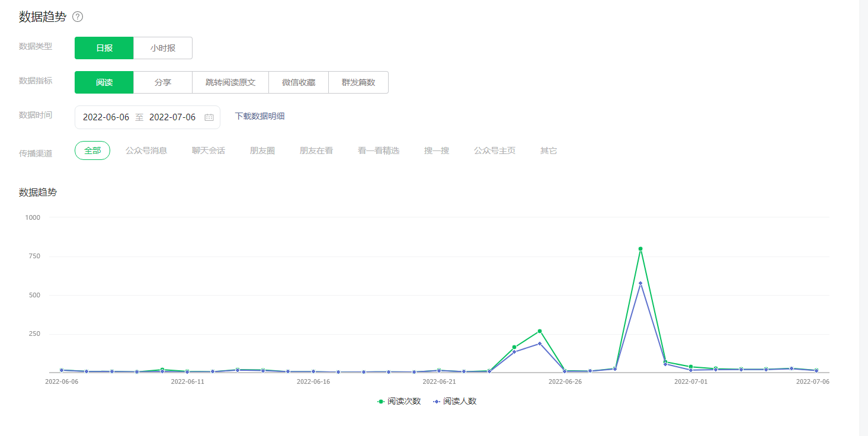Toggle 阅读人数 series in chart legend
The height and width of the screenshot is (436, 868).
pyautogui.click(x=455, y=401)
